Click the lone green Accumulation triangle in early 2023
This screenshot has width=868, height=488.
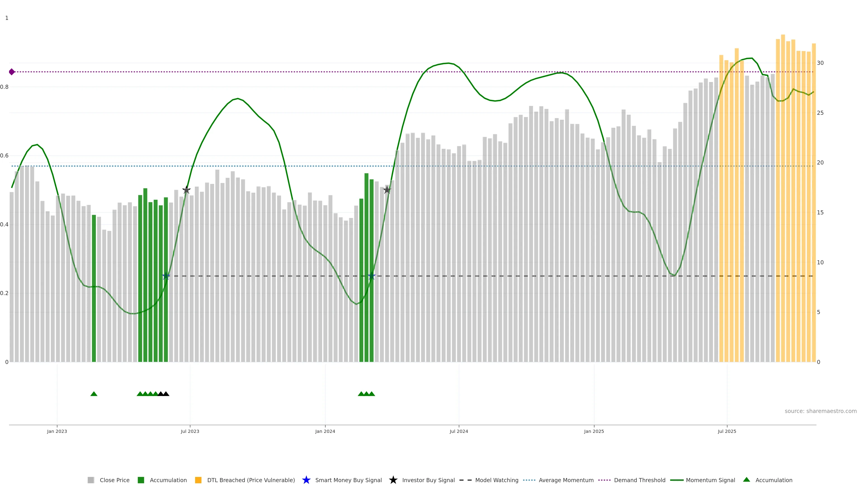click(94, 394)
